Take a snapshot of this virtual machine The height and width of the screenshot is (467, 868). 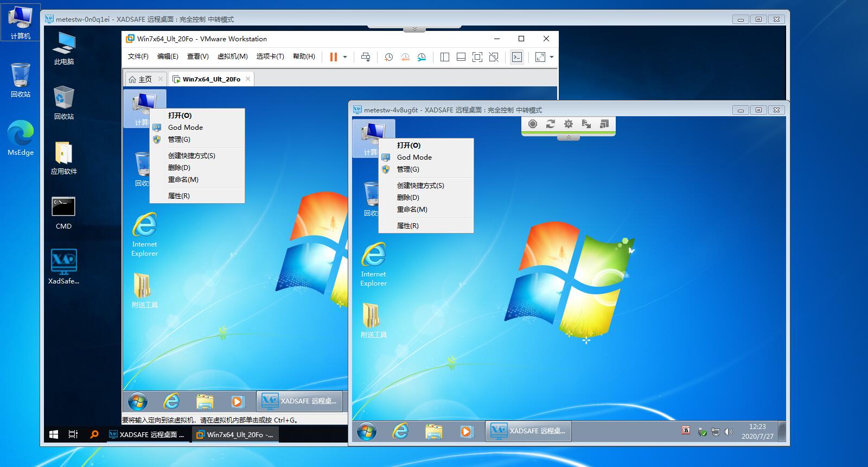coord(388,57)
